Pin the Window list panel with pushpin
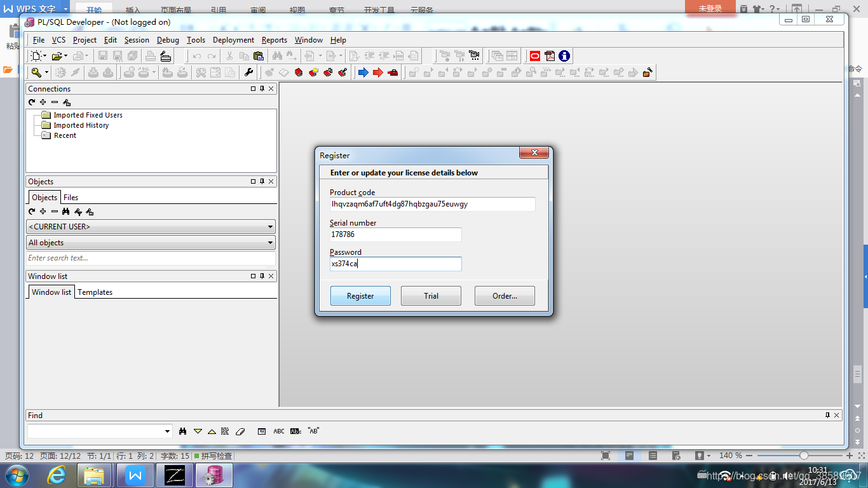The height and width of the screenshot is (488, 868). tap(262, 276)
